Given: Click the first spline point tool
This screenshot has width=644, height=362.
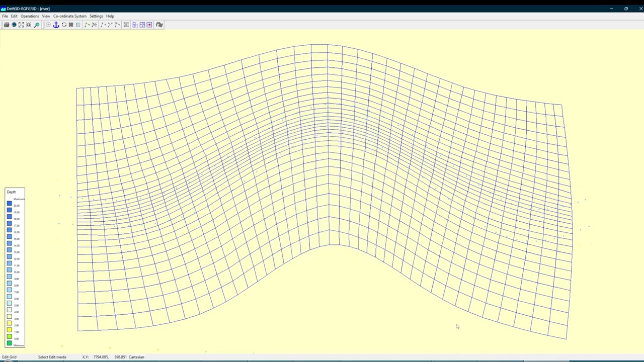Looking at the screenshot, I should 103,25.
